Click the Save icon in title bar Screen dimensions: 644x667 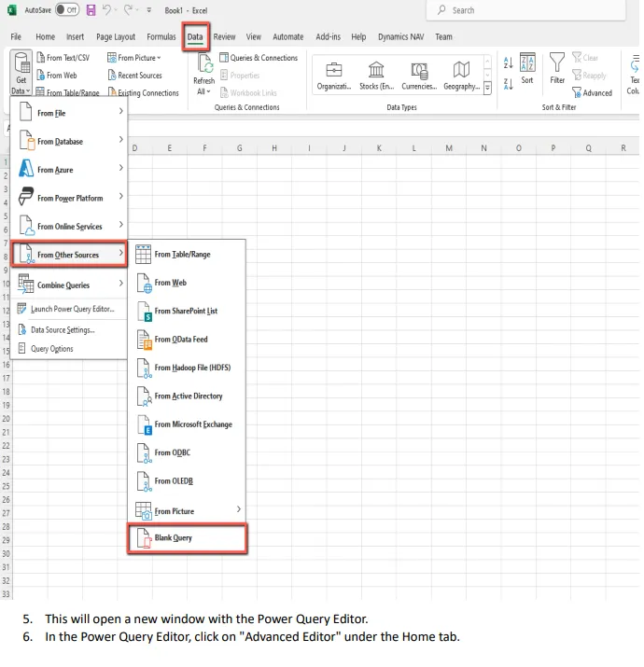(91, 9)
